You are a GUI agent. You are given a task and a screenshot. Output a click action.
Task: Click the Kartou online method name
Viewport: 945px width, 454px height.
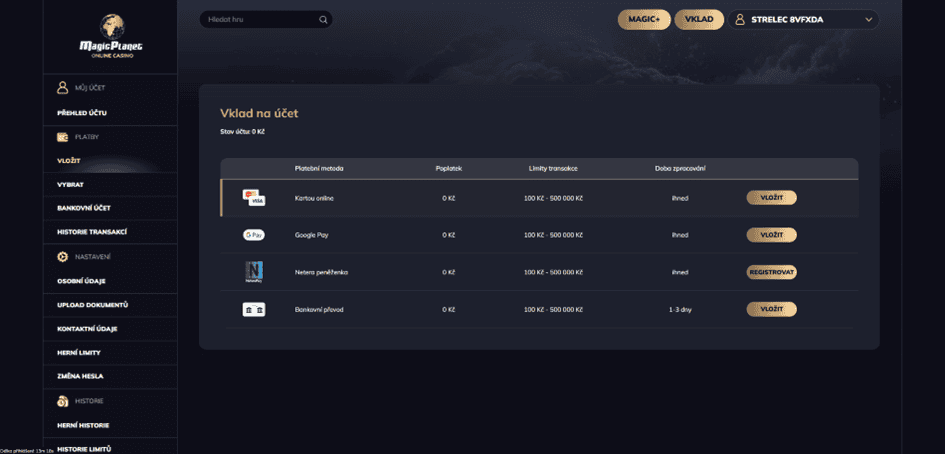(x=314, y=198)
